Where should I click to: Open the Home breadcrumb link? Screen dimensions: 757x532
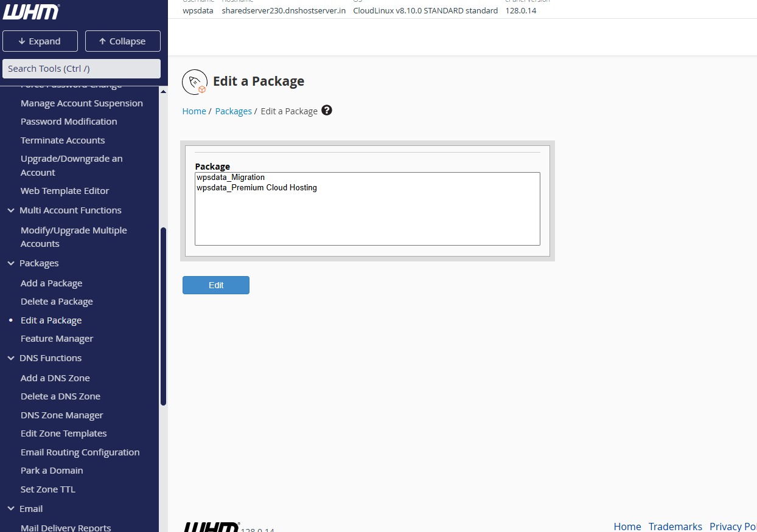click(194, 111)
